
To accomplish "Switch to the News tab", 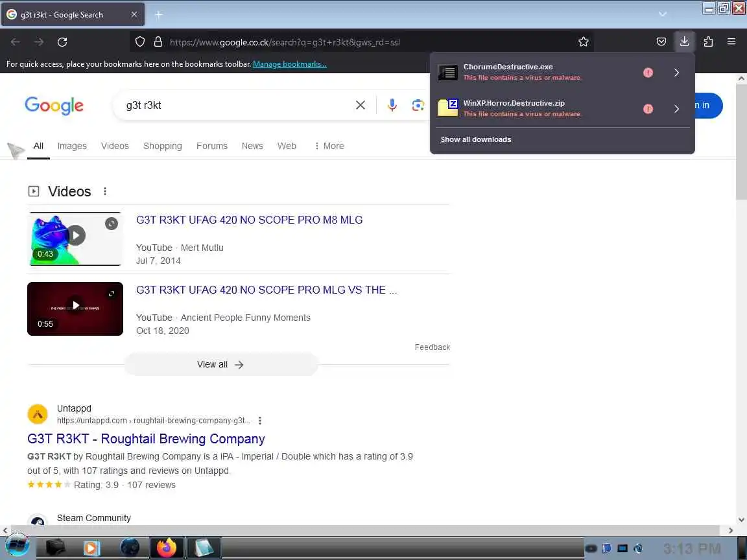I will click(252, 146).
